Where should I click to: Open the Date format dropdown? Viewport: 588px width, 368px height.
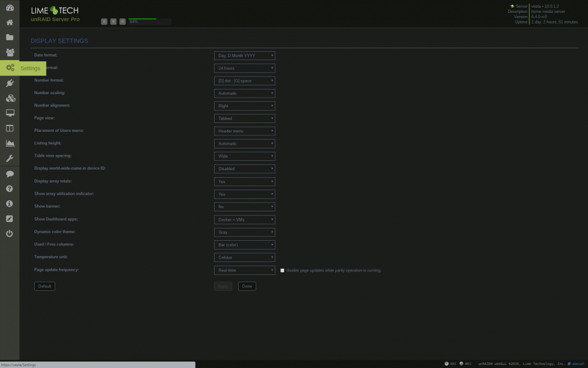(x=245, y=55)
